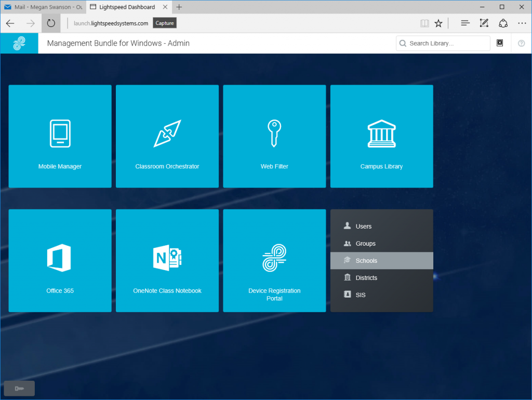The image size is (532, 400).
Task: Close the Lightspeed Dashboard tab
Action: (x=165, y=7)
